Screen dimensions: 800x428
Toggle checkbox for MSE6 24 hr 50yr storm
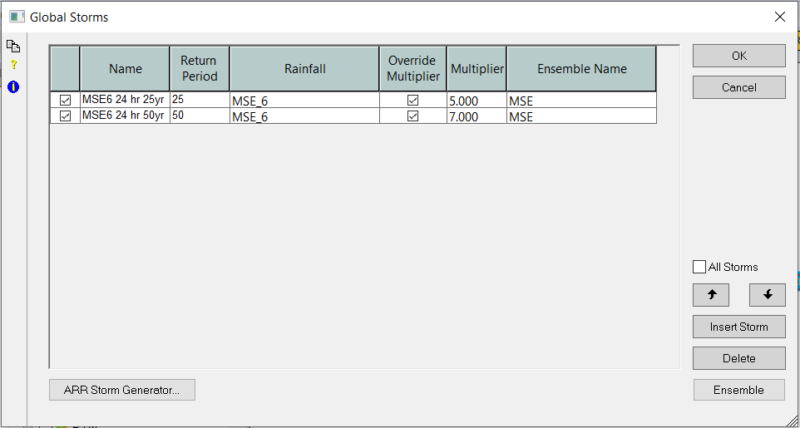(65, 116)
